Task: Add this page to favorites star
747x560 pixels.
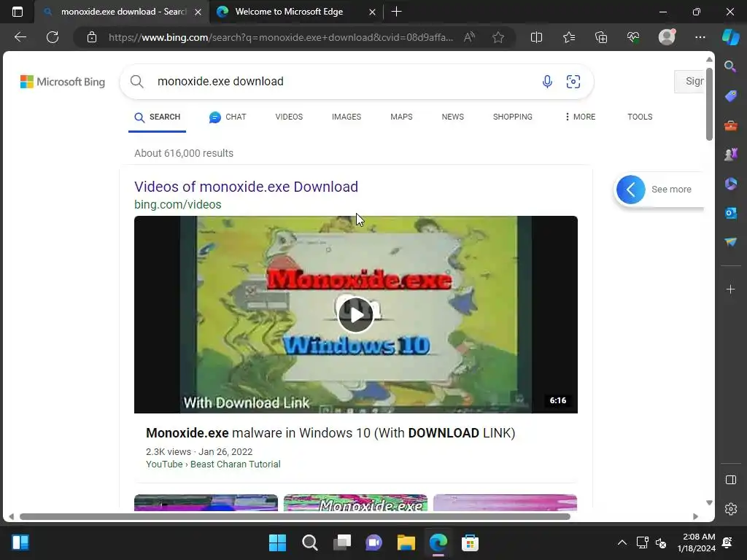Action: (498, 37)
